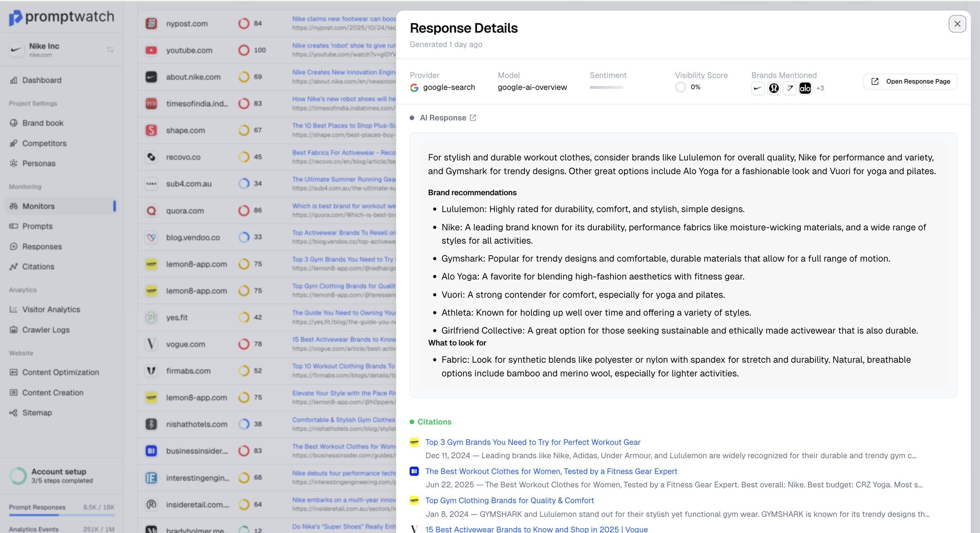The height and width of the screenshot is (533, 980).
Task: Open Top 3 Gym Brands citation link
Action: (x=532, y=442)
